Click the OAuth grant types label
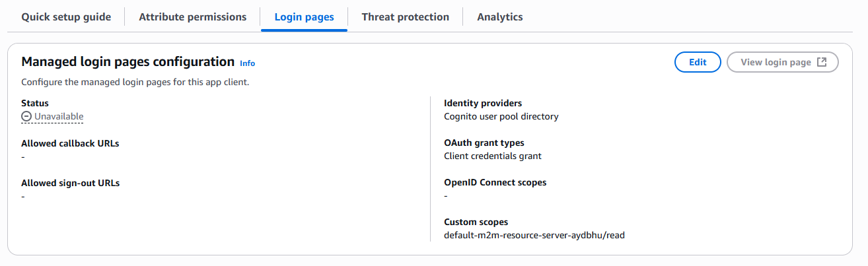 (484, 143)
